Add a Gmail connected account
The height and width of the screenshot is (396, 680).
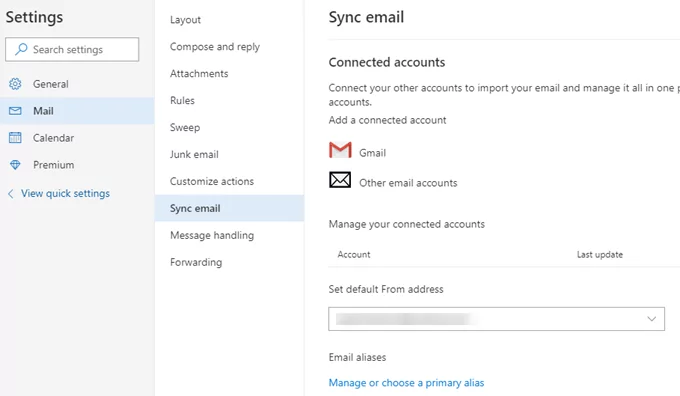[372, 153]
